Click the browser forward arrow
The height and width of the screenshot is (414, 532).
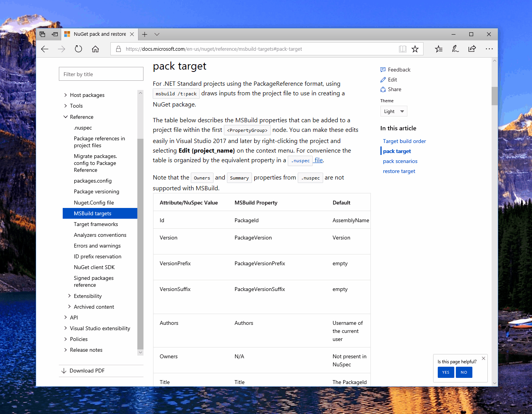click(62, 49)
